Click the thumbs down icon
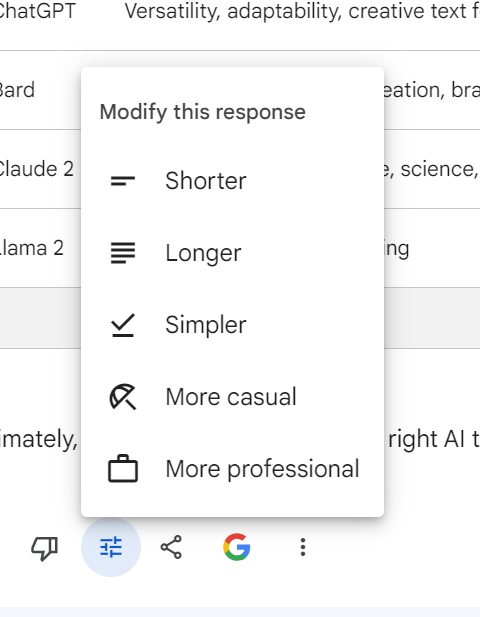480x617 pixels. click(x=44, y=547)
